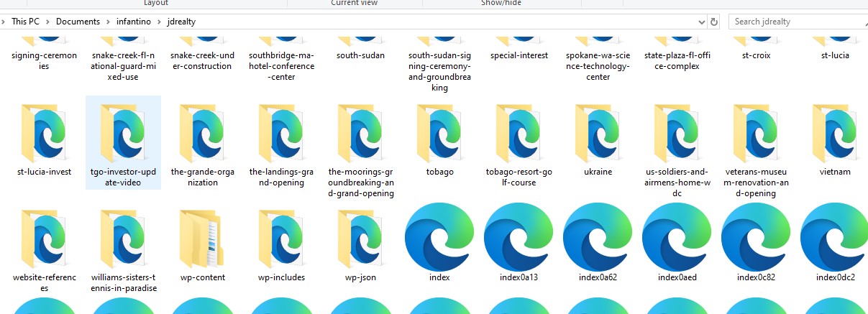Select the st-lucia folder label
The height and width of the screenshot is (314, 868).
click(835, 55)
